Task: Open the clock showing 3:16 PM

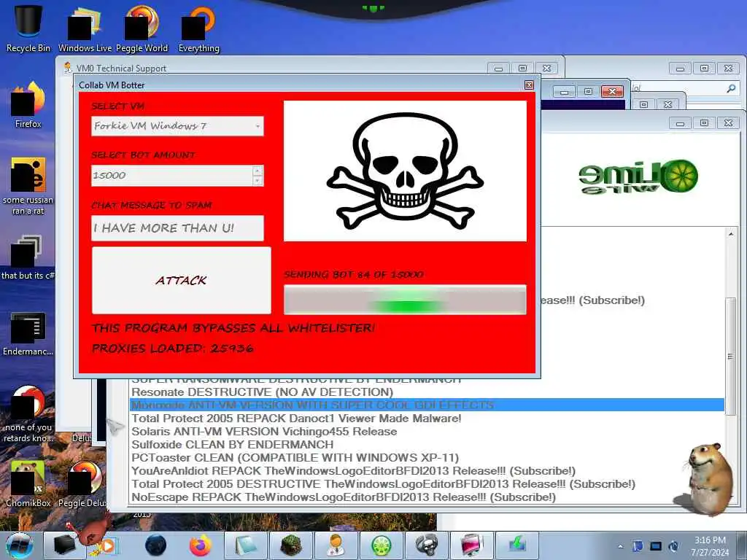Action: (x=710, y=545)
